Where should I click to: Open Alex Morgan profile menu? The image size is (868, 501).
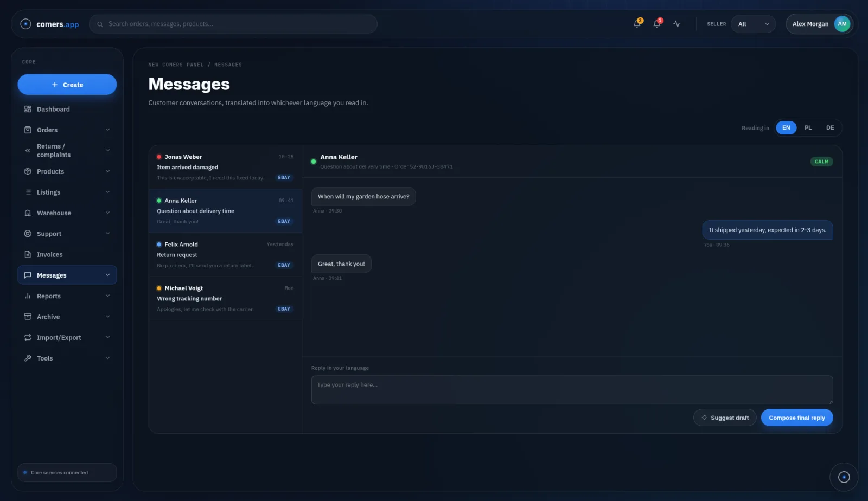point(819,24)
